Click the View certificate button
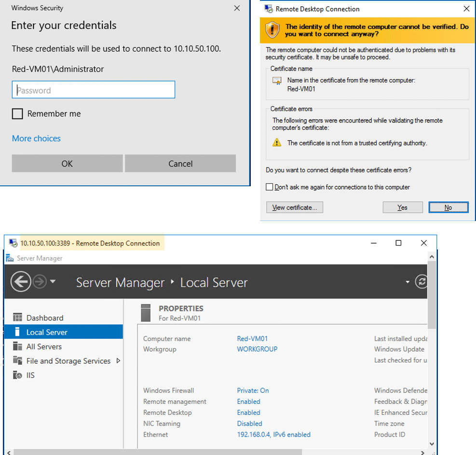 pos(295,207)
